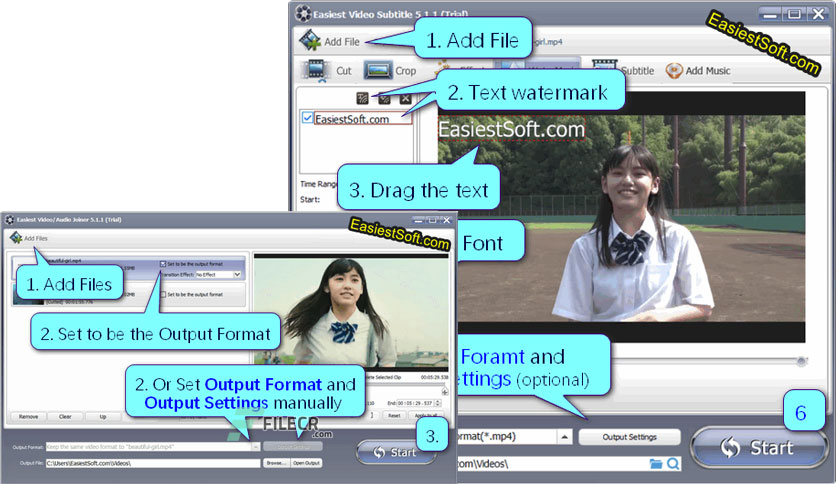Toggle first clip's Set to be output format
Screen dimensions: 836x484
pyautogui.click(x=163, y=264)
